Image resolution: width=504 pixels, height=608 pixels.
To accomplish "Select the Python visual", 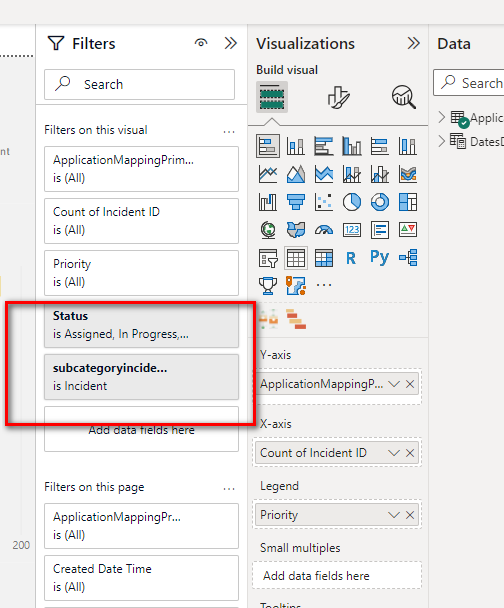I will click(380, 257).
